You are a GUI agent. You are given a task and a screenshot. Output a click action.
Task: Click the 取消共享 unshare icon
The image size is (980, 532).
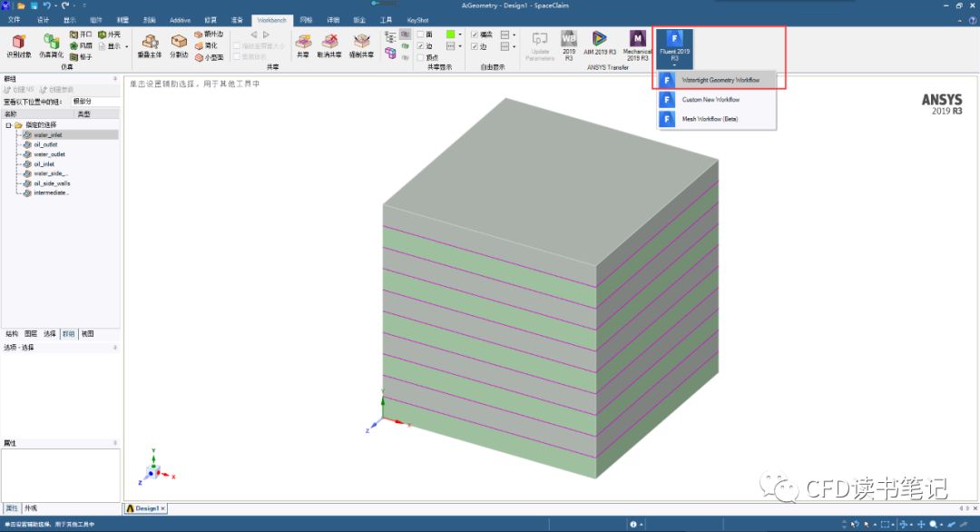[x=329, y=42]
